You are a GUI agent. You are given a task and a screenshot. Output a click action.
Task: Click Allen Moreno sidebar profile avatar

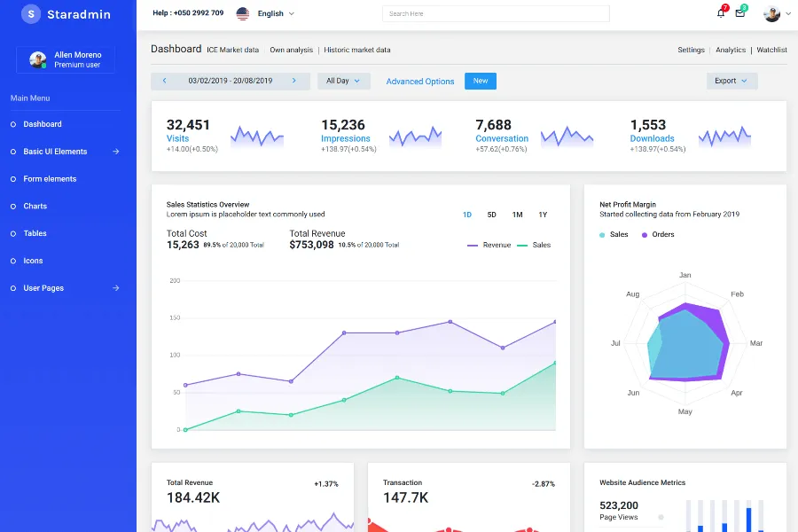(x=37, y=59)
